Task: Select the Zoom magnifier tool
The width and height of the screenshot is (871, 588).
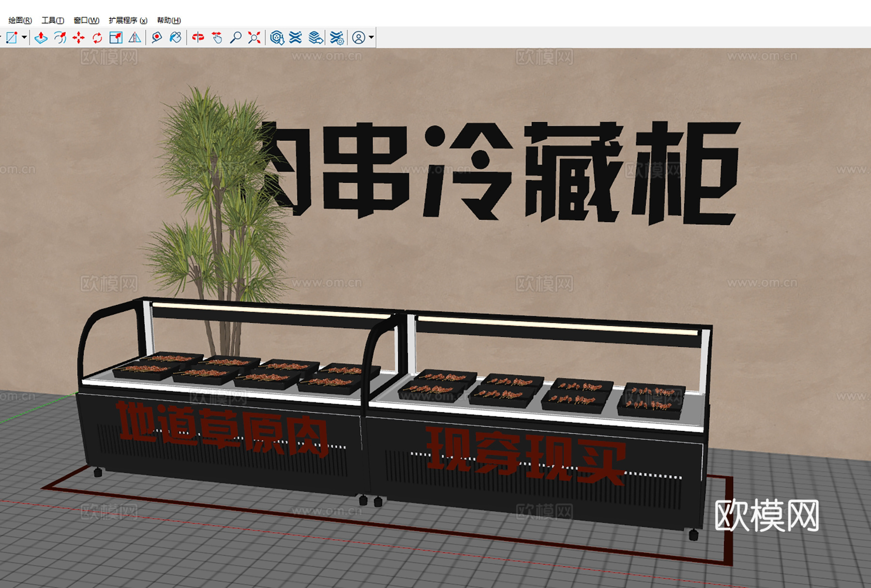Action: coord(236,38)
